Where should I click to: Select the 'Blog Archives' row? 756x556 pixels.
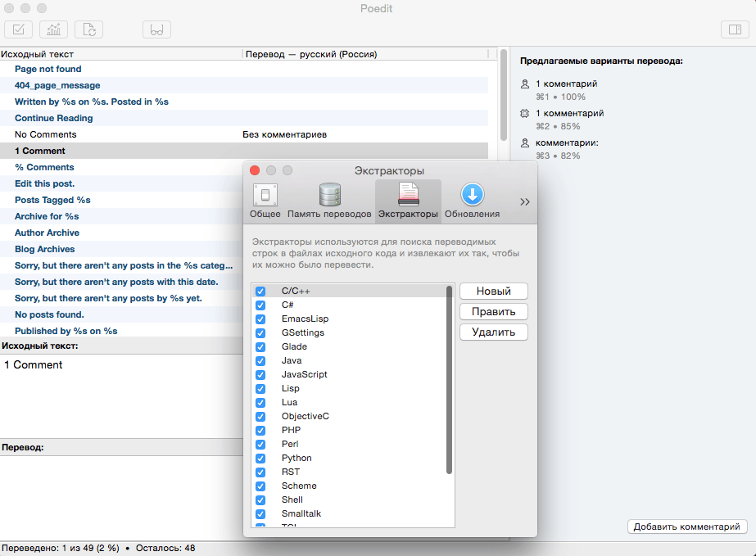click(121, 249)
